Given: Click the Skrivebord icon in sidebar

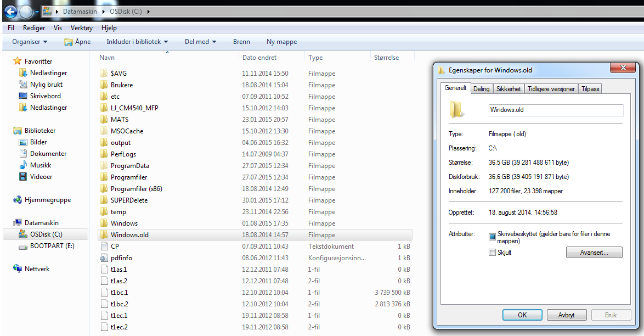Looking at the screenshot, I should click(x=23, y=96).
